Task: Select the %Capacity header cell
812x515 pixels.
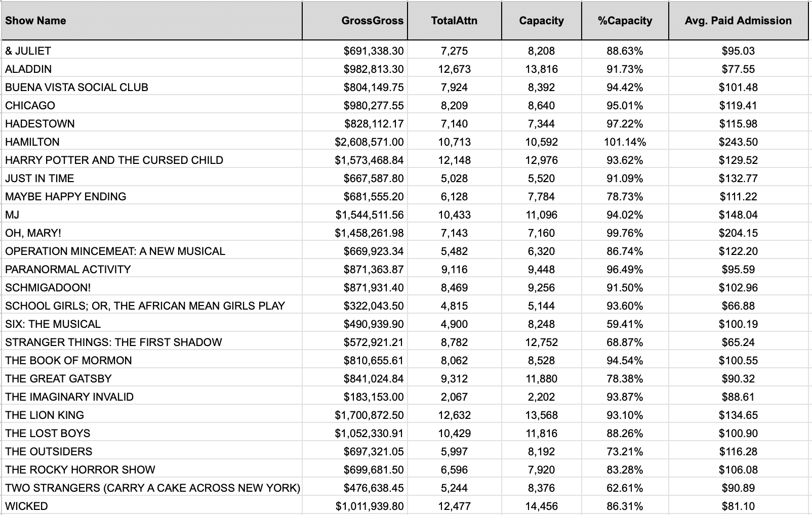Action: (x=625, y=21)
